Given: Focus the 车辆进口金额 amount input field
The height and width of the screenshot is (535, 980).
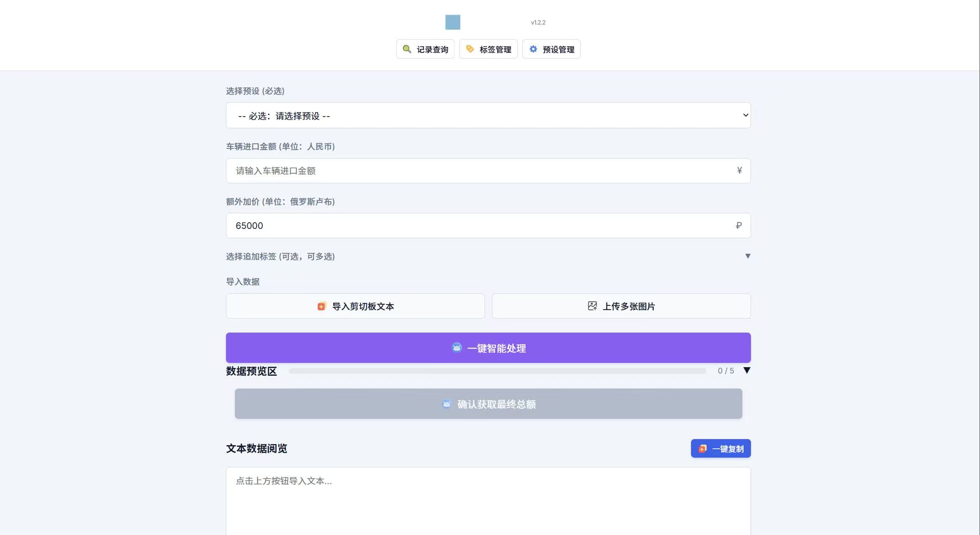Looking at the screenshot, I should click(x=488, y=171).
